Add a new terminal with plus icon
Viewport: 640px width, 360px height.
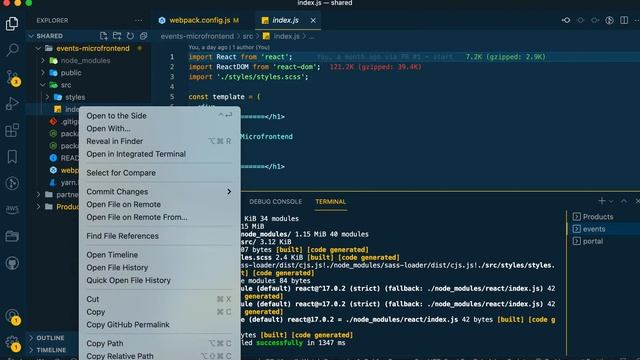coord(602,201)
